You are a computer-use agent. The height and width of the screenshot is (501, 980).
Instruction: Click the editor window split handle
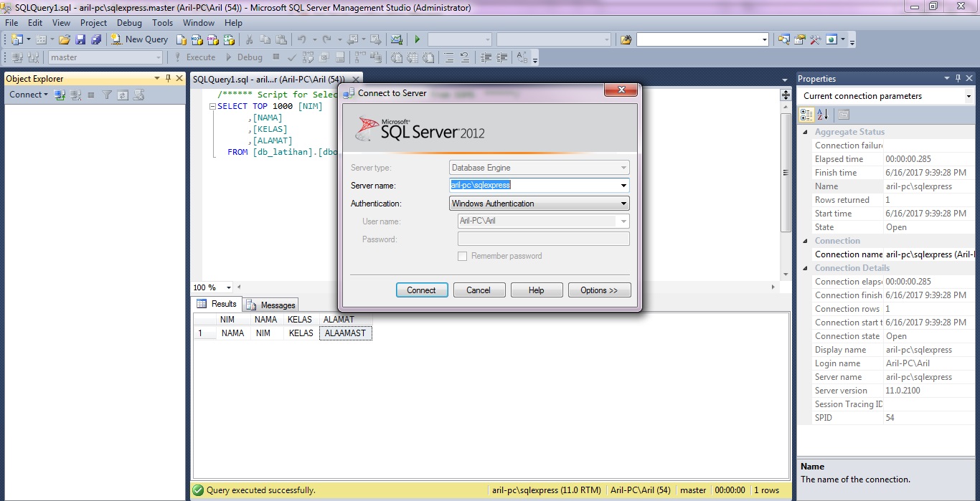pos(786,94)
